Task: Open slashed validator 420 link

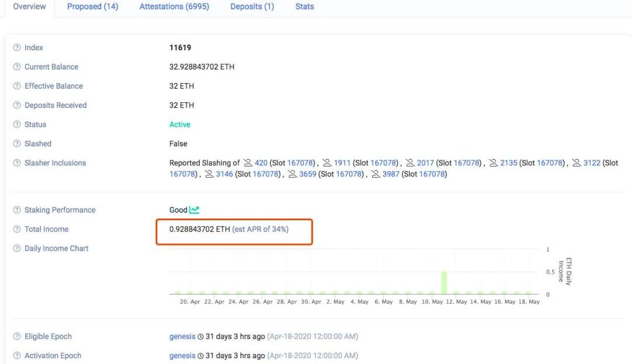Action: (261, 163)
